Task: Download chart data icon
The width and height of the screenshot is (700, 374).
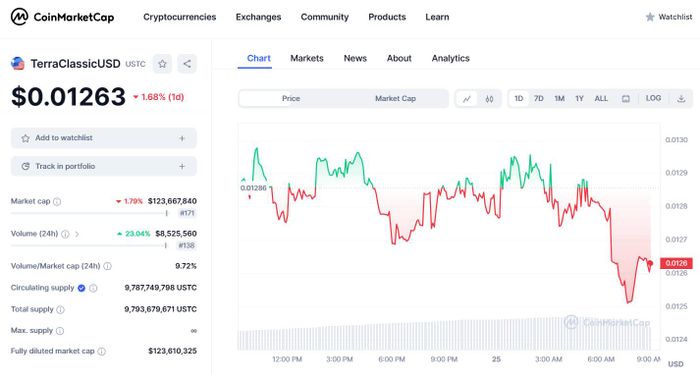Action: tap(681, 99)
